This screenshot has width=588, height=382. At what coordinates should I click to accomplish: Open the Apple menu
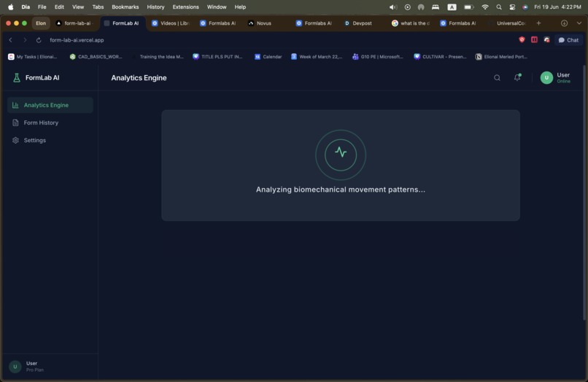(10, 7)
